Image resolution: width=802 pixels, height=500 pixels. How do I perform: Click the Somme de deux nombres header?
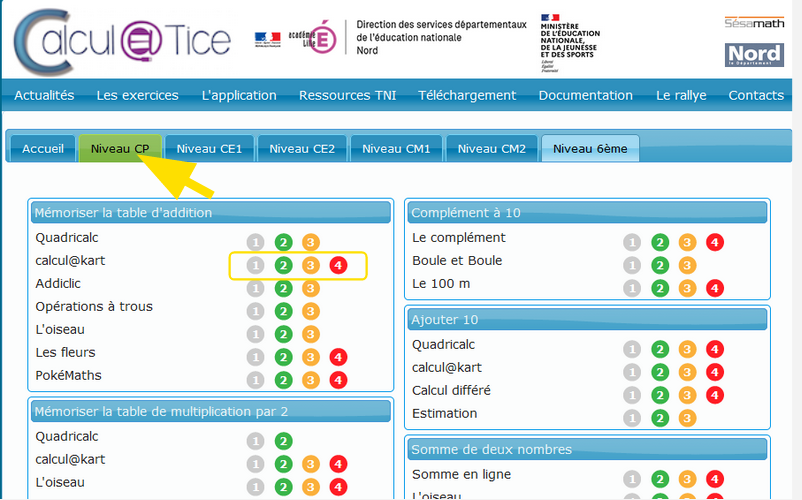587,449
